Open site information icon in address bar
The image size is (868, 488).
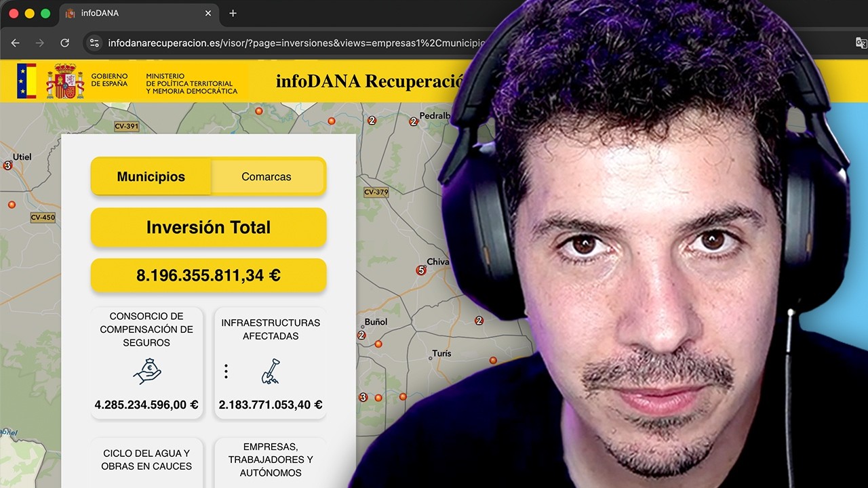[95, 43]
